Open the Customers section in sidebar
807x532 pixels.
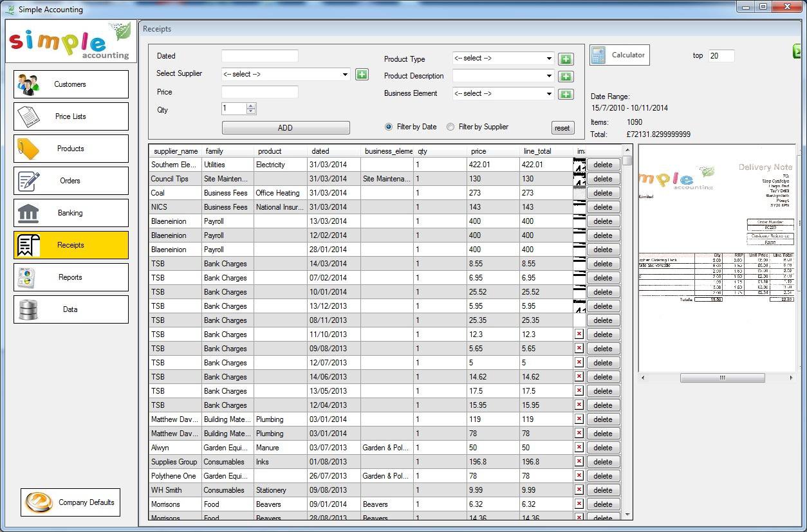pos(71,84)
